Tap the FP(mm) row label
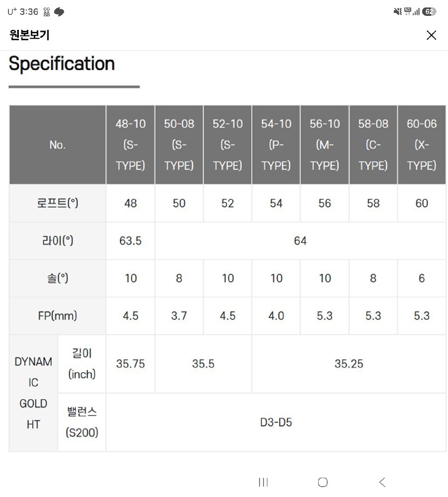This screenshot has width=448, height=497. (57, 316)
